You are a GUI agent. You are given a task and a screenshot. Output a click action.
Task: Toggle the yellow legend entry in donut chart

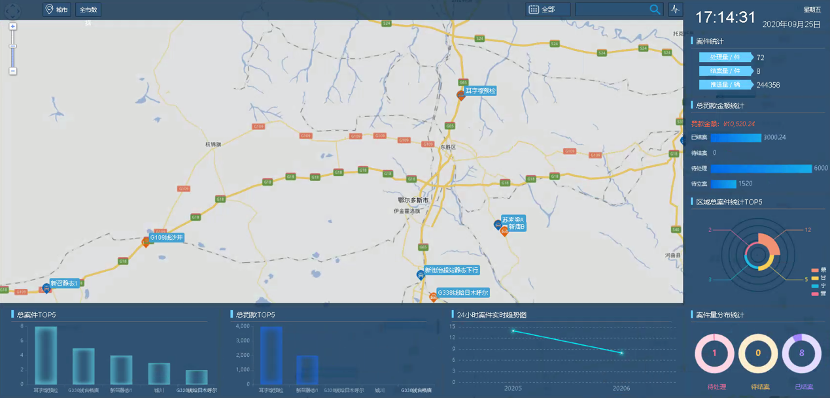[x=818, y=278]
